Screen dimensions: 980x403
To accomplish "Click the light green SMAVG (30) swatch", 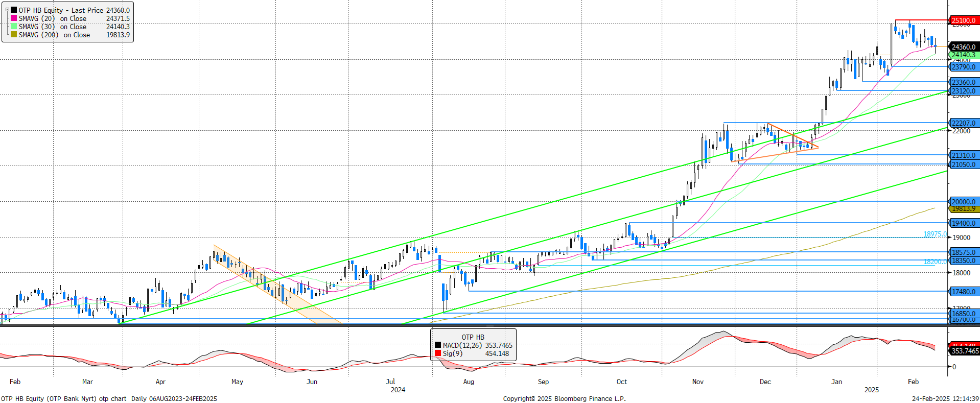I will 14,26.
